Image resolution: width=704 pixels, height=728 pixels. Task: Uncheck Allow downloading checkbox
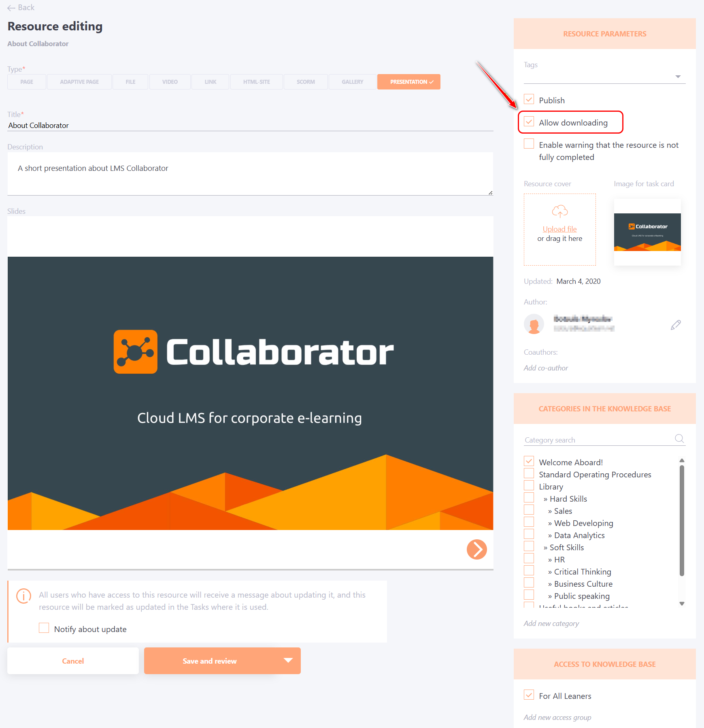pos(529,122)
